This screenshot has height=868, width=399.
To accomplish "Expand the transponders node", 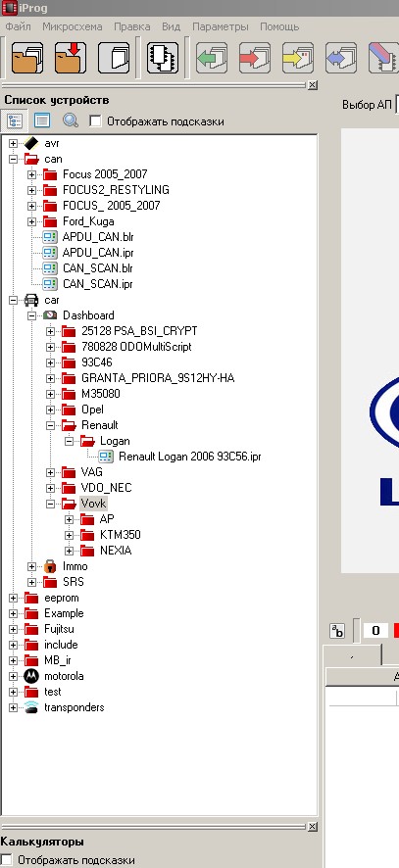I will click(14, 707).
